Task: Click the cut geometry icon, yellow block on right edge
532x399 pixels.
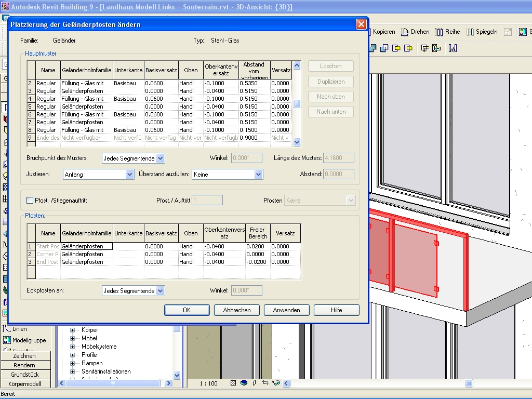Action: click(396, 48)
